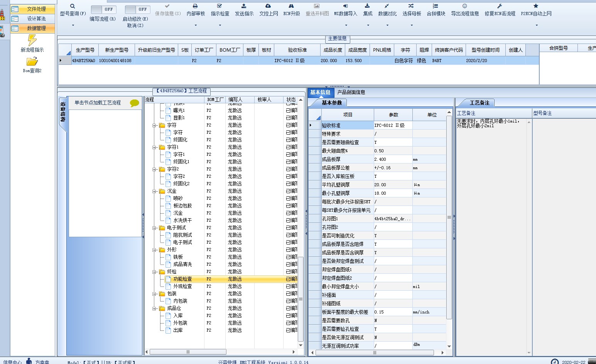Click the 重选开料图 button
Viewport: 596px width, 364px height.
[317, 10]
